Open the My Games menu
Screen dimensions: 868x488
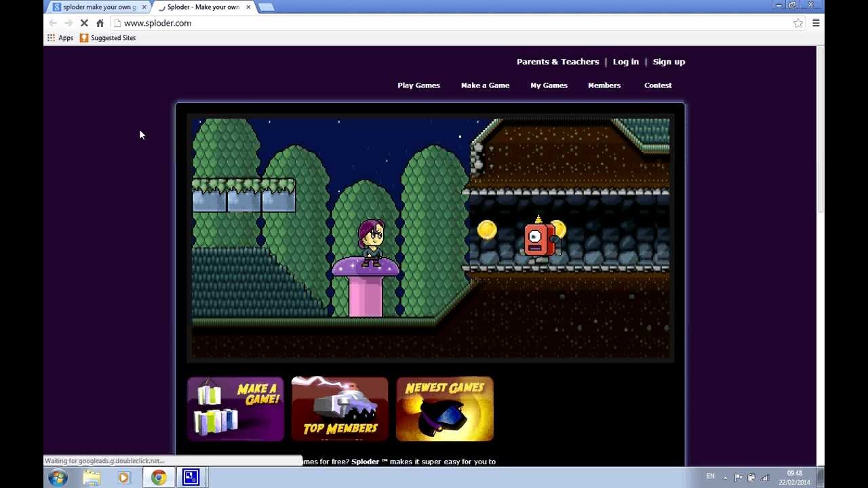click(549, 85)
